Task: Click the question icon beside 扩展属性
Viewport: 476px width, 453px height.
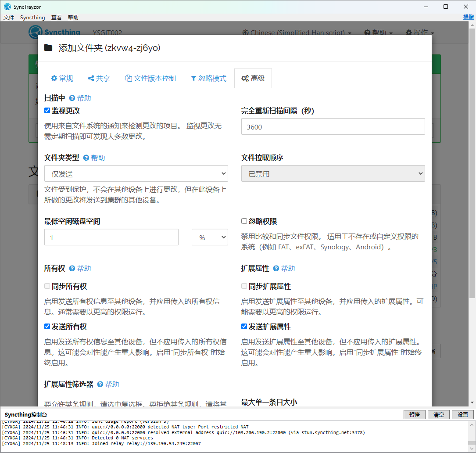Action: [276, 269]
